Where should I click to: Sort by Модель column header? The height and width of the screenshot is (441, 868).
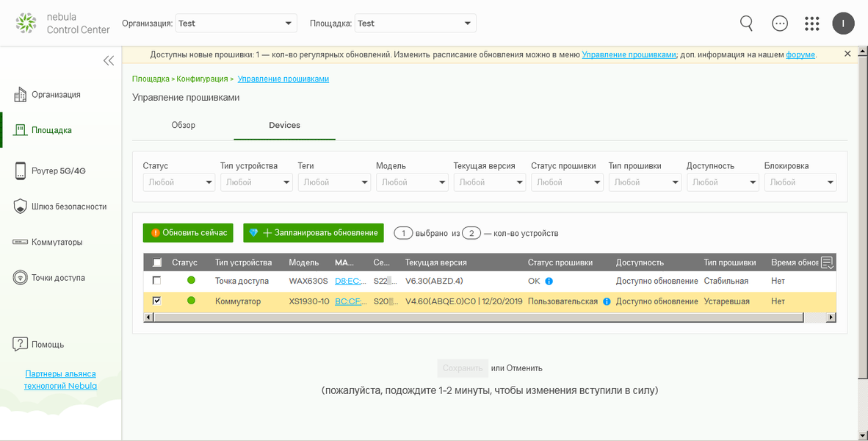click(304, 262)
